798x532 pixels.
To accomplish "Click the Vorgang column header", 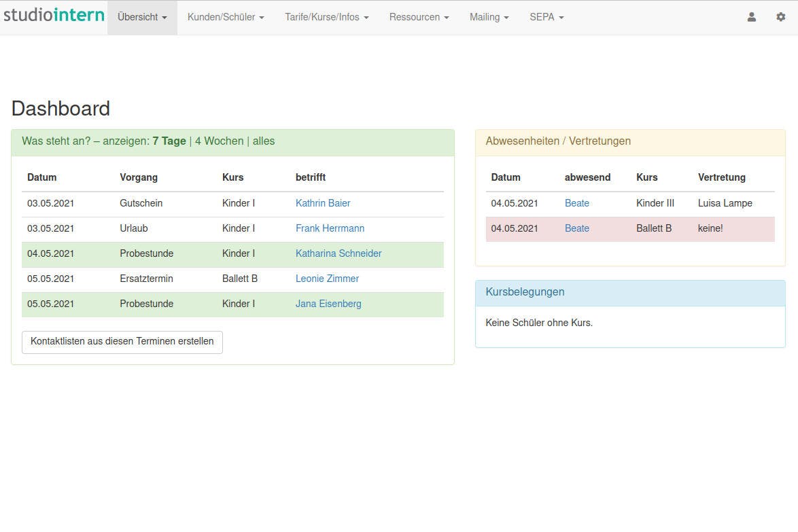I will tap(139, 177).
